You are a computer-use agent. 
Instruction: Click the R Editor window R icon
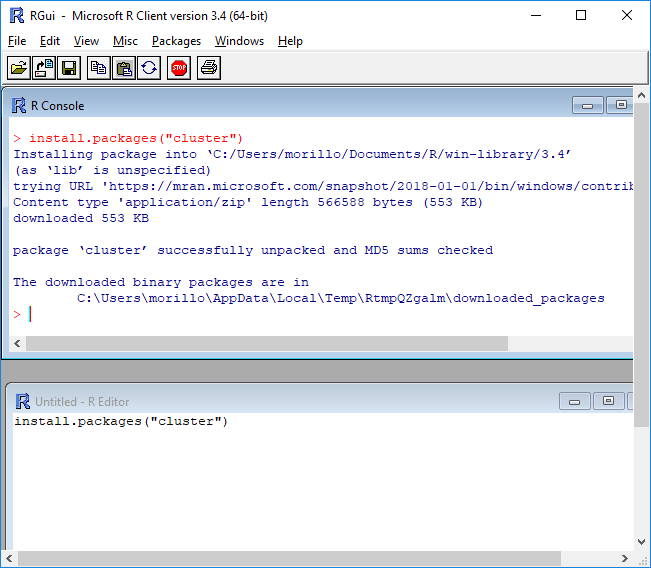point(22,402)
